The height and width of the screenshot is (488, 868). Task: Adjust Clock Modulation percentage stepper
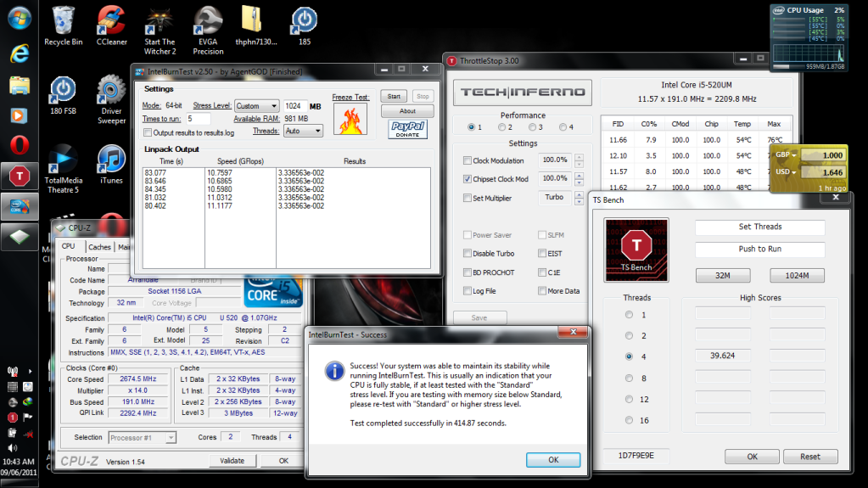579,160
